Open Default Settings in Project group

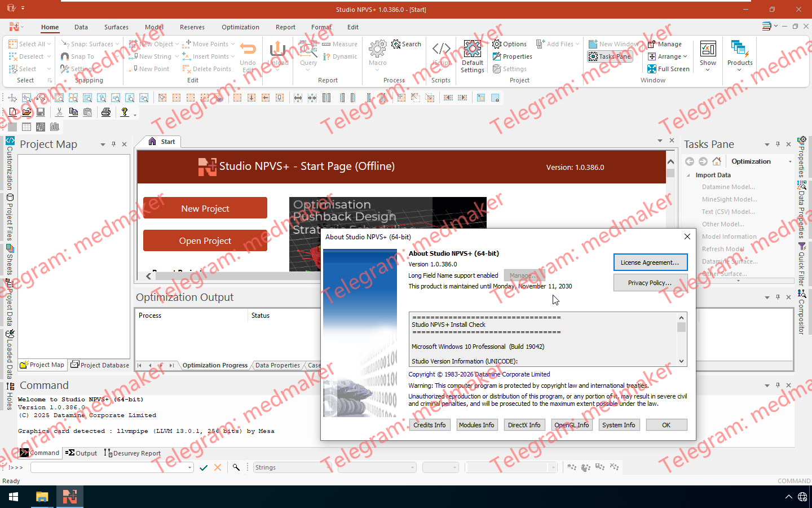(x=472, y=56)
